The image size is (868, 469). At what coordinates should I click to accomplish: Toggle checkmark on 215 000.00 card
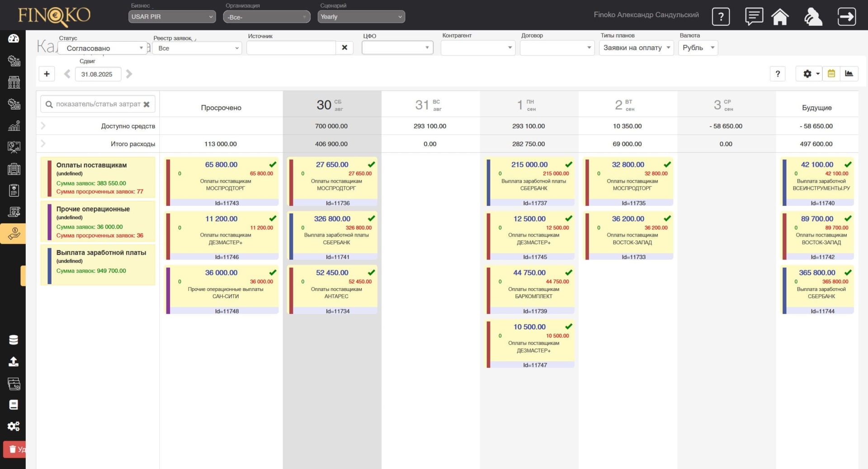568,165
